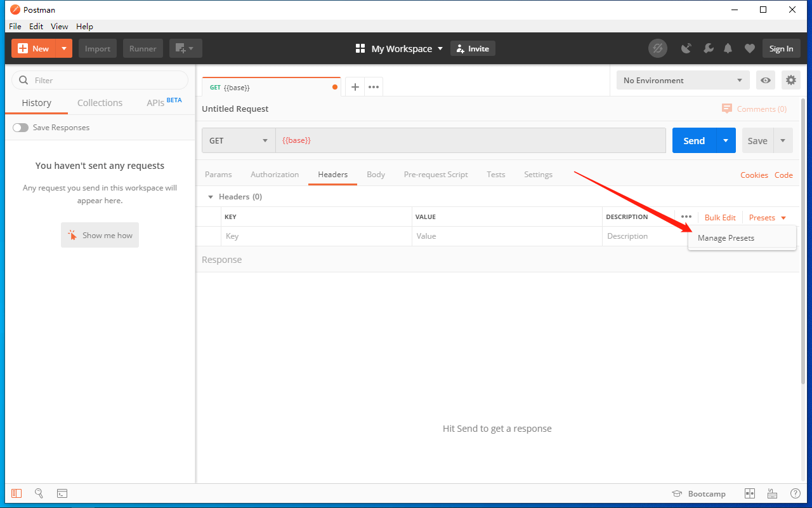Viewport: 812px width, 508px height.
Task: Click the two-pane layout icon
Action: [749, 493]
